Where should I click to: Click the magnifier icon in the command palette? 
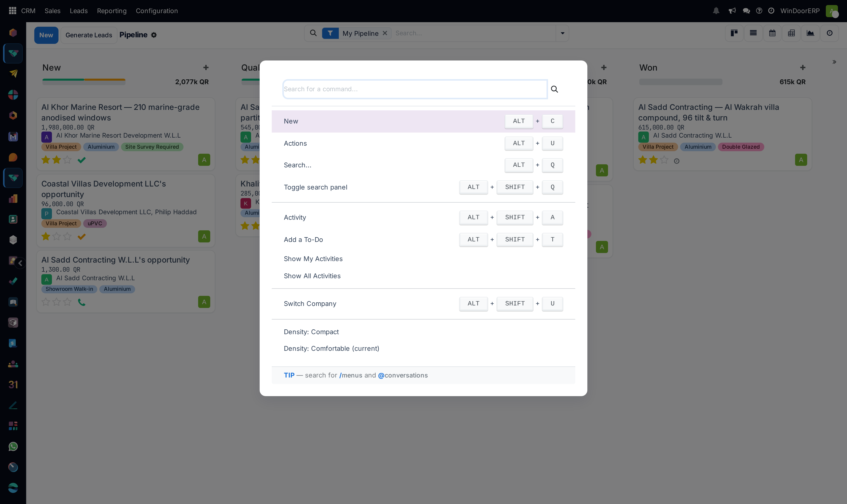coord(555,89)
